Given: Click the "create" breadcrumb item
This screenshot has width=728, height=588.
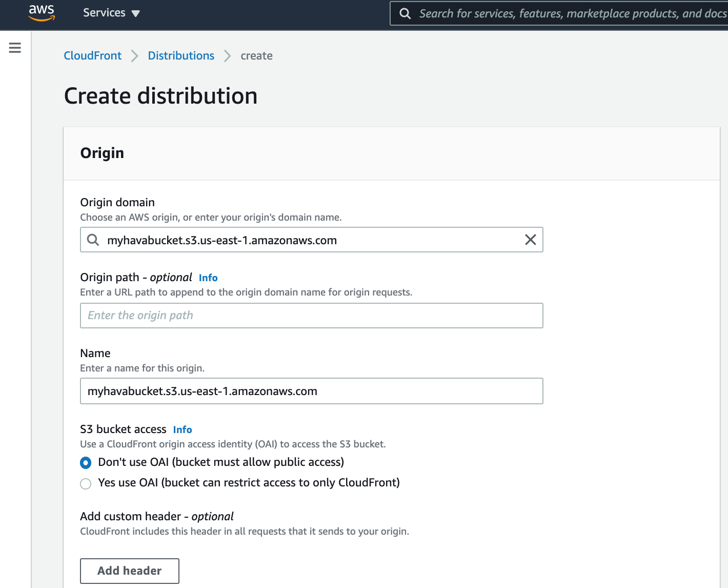Looking at the screenshot, I should pos(256,55).
